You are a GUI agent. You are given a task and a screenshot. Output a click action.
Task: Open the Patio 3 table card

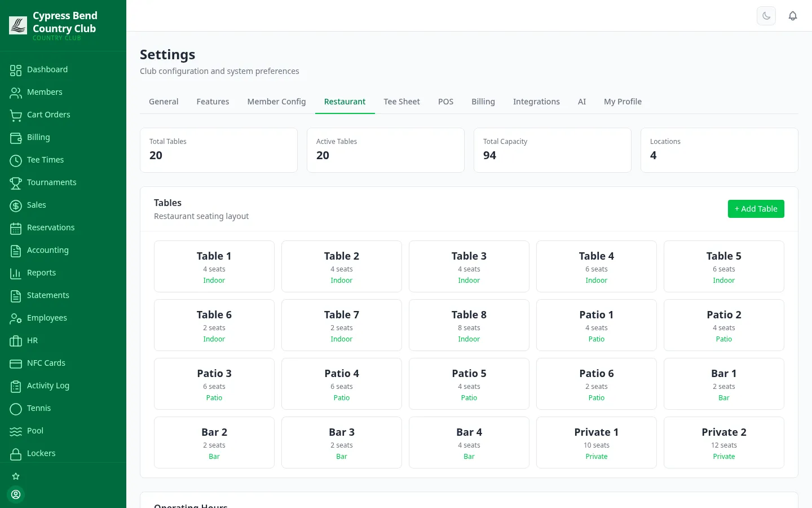tap(214, 384)
